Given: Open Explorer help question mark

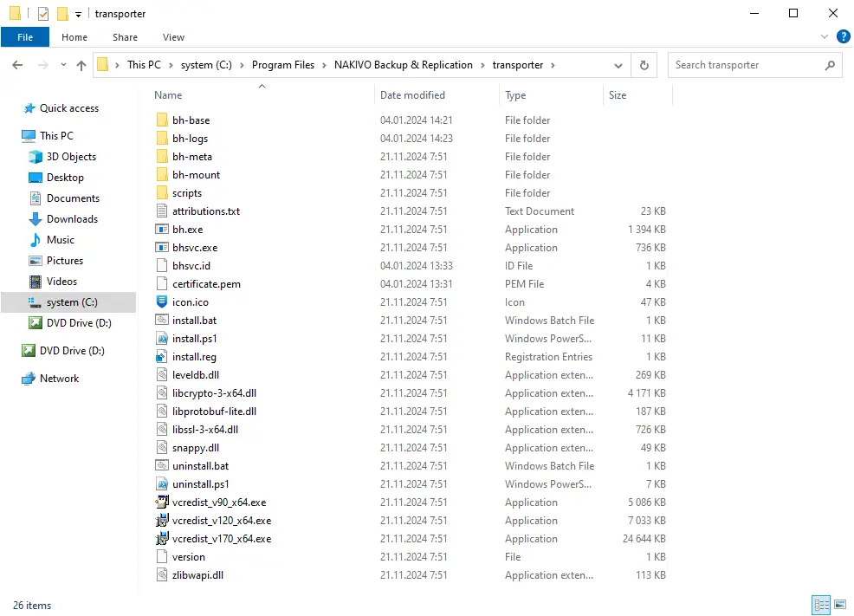Looking at the screenshot, I should pos(843,36).
